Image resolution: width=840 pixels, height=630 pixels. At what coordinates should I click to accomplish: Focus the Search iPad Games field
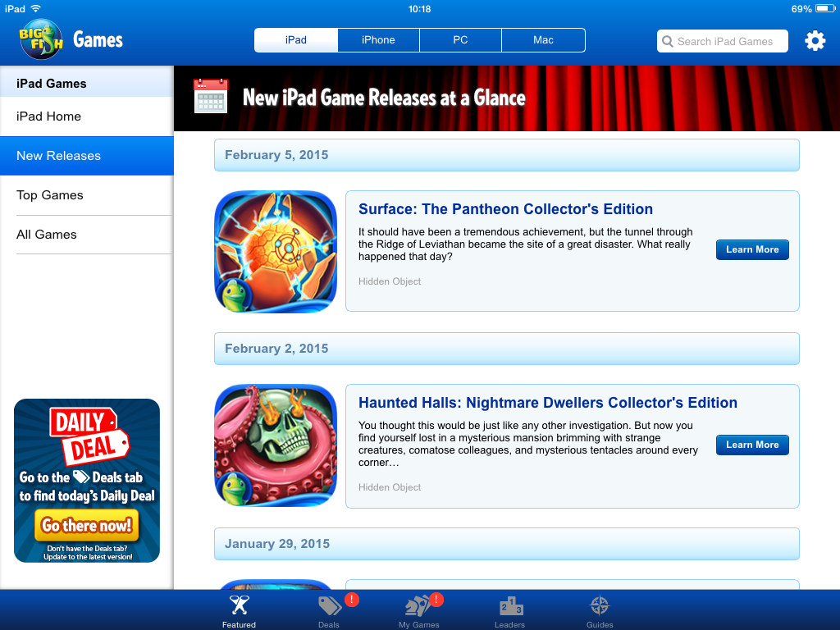click(722, 41)
